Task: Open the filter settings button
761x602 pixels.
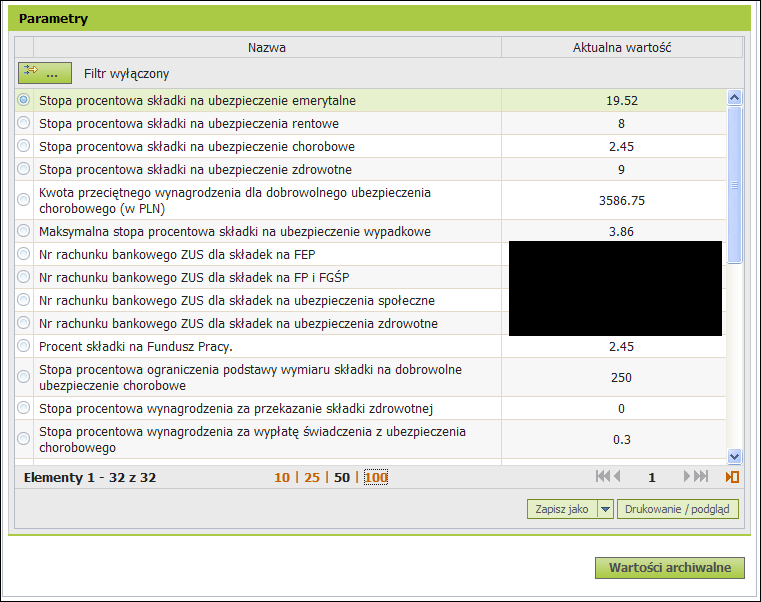Action: point(44,73)
